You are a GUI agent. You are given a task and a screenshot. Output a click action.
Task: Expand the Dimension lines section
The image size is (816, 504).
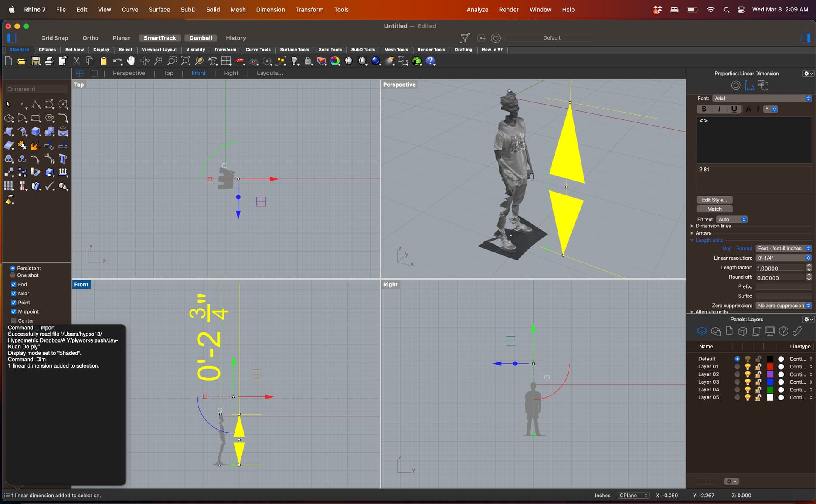pos(692,226)
